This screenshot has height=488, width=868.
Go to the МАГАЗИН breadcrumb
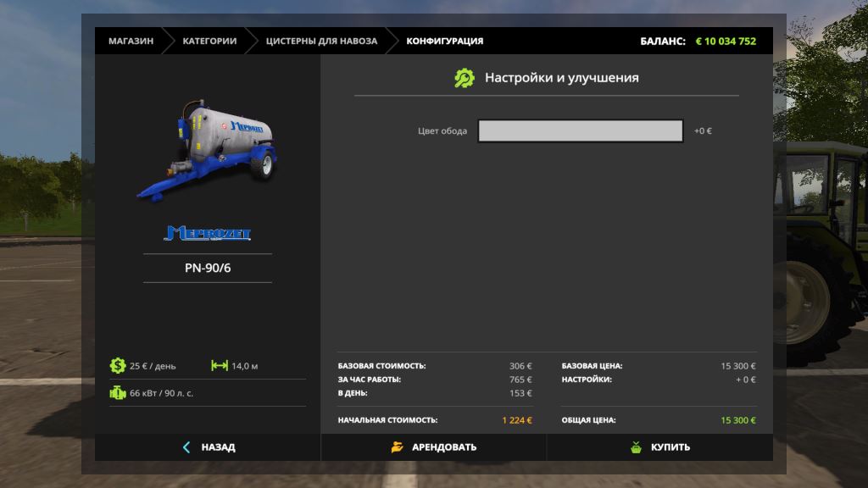(131, 41)
